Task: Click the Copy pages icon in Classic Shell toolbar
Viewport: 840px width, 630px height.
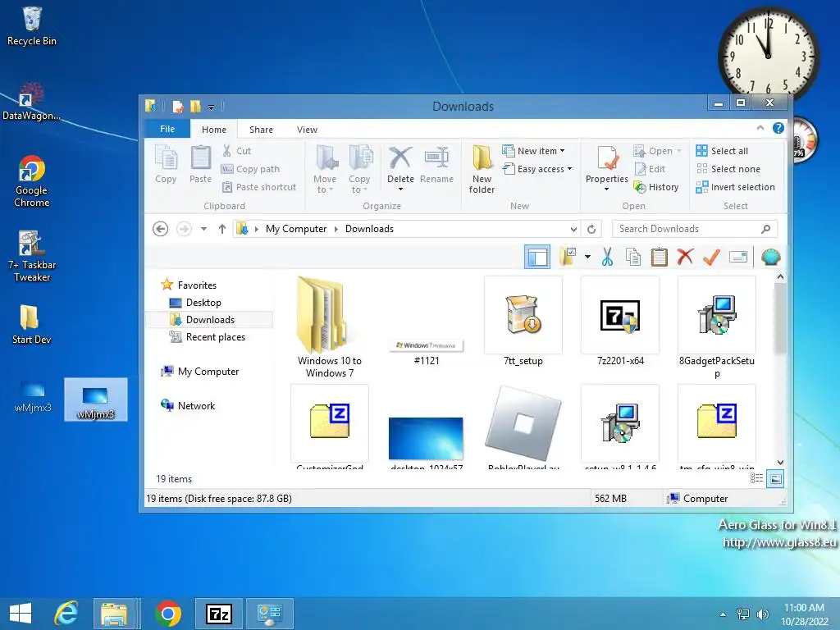Action: 633,257
